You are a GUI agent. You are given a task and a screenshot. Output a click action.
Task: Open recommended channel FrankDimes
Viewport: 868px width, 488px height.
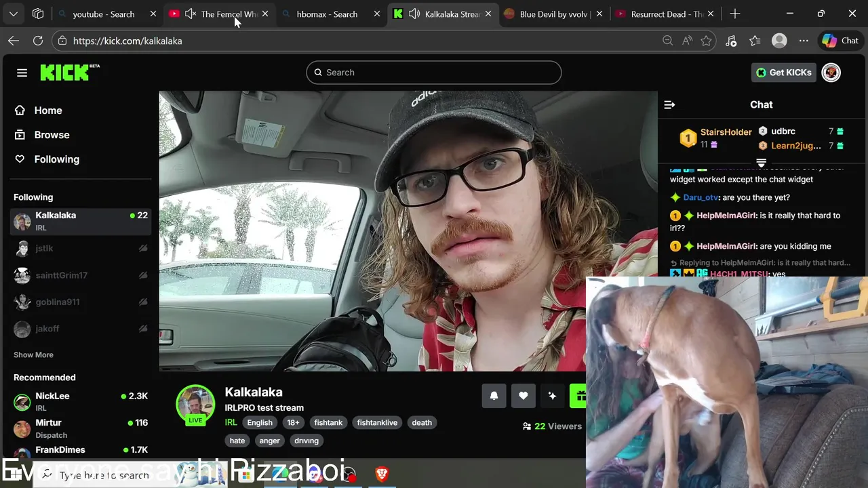click(x=81, y=450)
